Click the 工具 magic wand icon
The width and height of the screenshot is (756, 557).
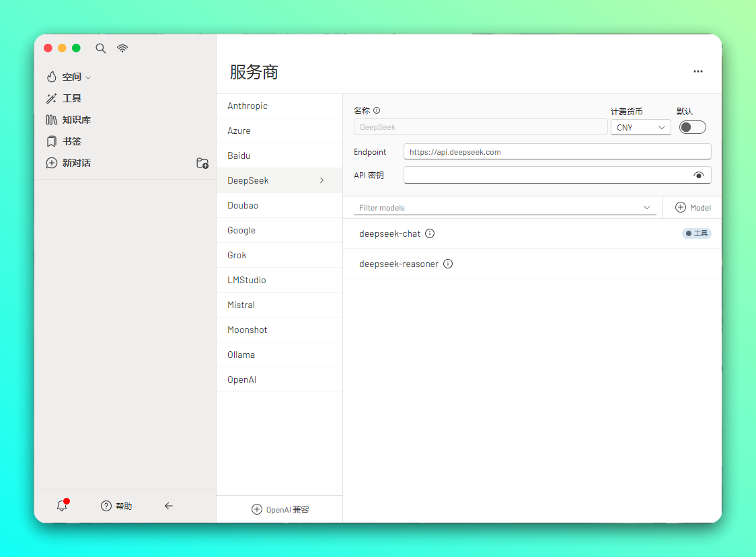pyautogui.click(x=51, y=98)
